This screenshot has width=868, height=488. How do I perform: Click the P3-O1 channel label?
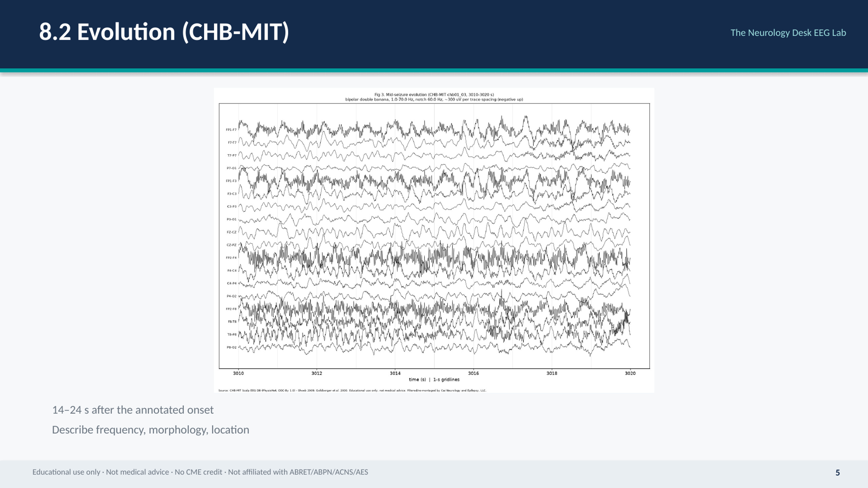coord(232,219)
